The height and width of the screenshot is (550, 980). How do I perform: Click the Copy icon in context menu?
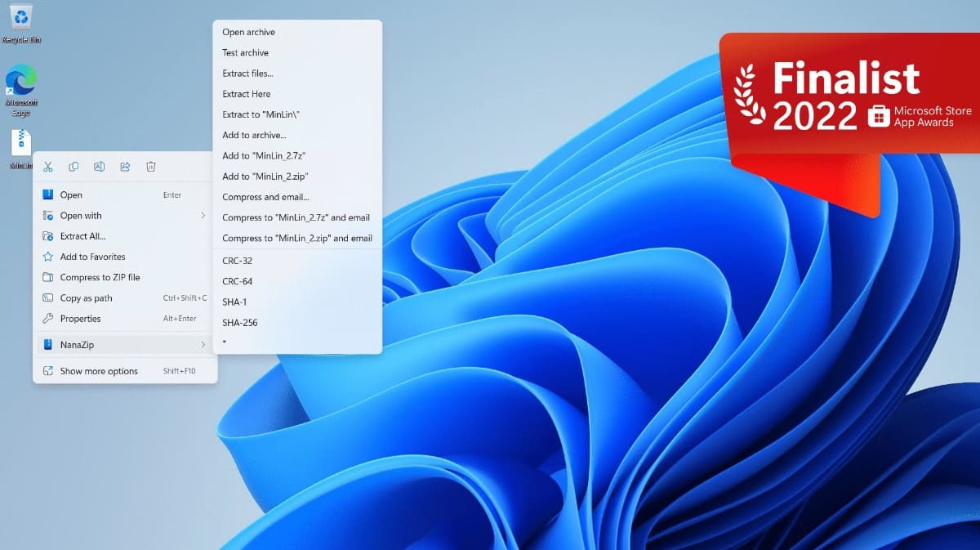73,167
